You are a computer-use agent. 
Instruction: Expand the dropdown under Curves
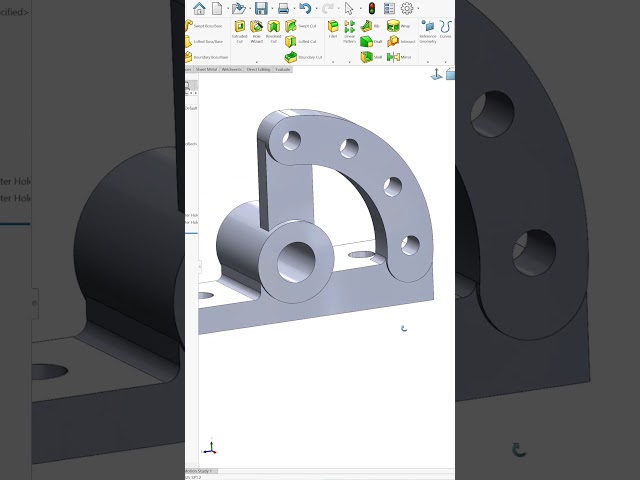[445, 62]
